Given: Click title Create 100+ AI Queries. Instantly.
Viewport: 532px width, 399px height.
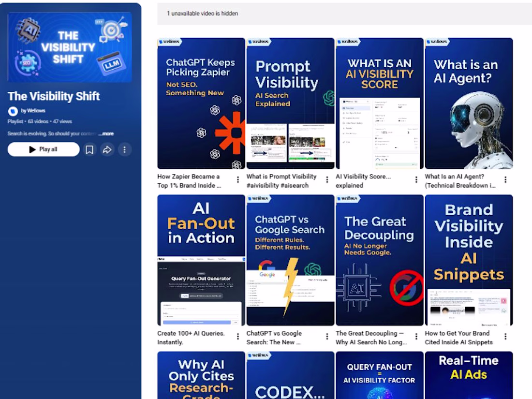Looking at the screenshot, I should (x=191, y=338).
